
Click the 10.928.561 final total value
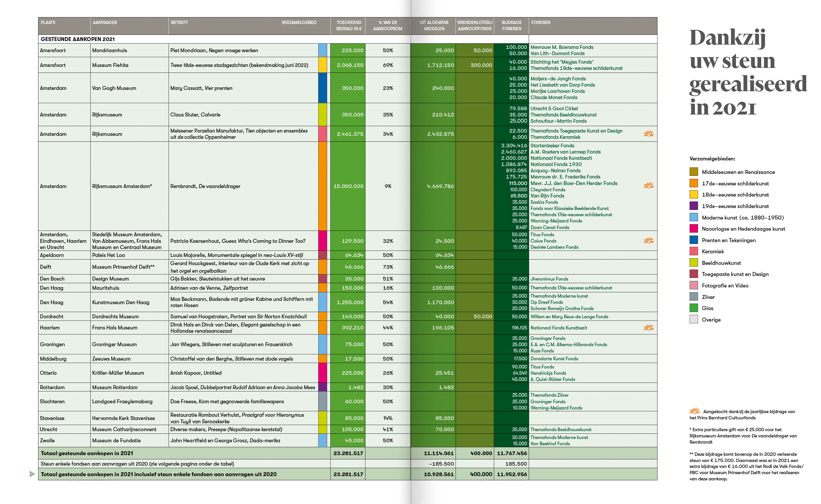[x=439, y=474]
